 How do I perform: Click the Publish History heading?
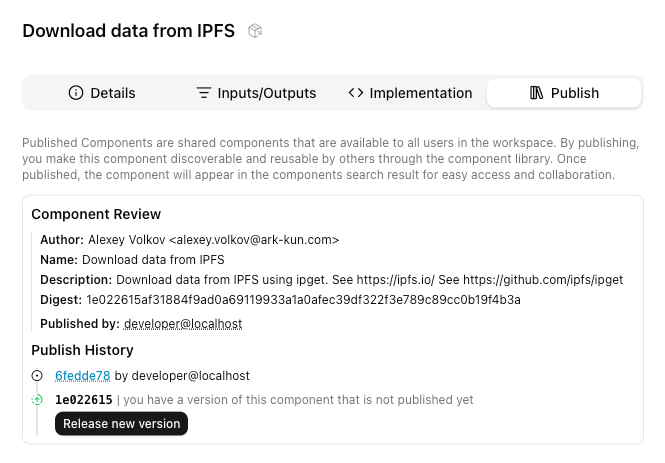tap(82, 350)
